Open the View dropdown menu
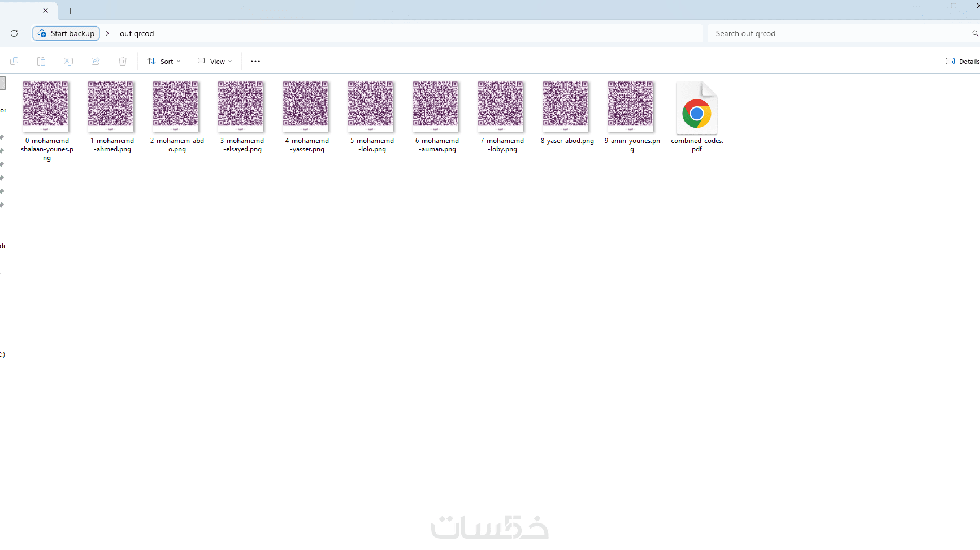The image size is (980, 550). [x=215, y=62]
